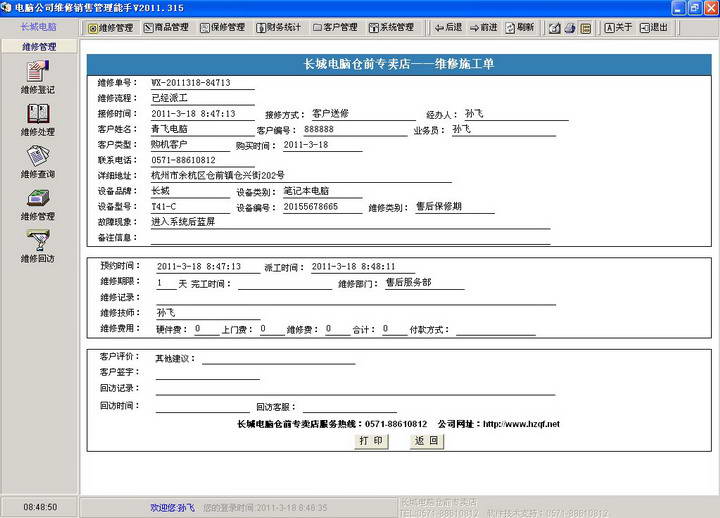Select the 维修管理 sidebar header tab
The width and height of the screenshot is (720, 518).
point(39,46)
